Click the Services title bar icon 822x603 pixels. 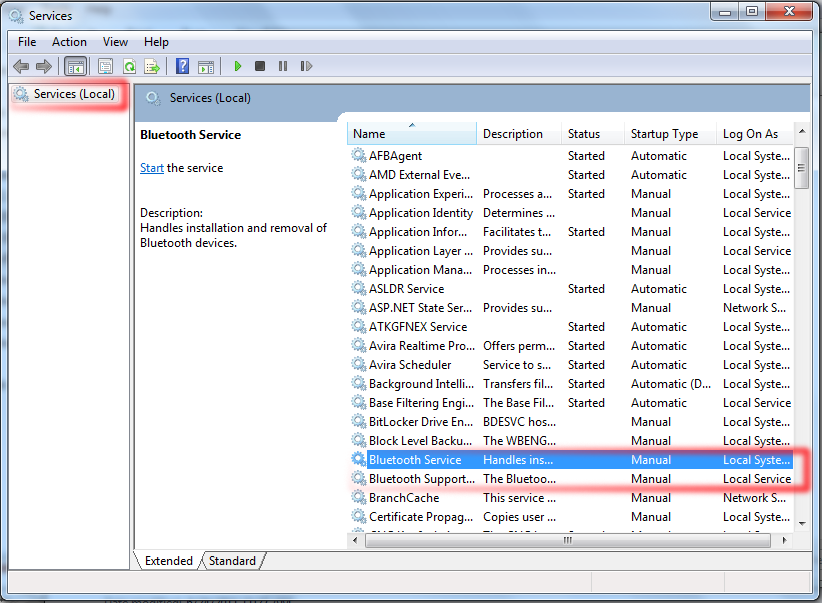pyautogui.click(x=16, y=16)
